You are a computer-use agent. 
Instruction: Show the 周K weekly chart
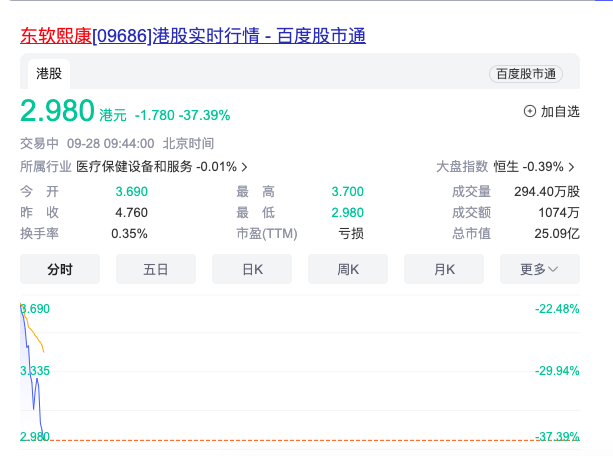click(348, 269)
